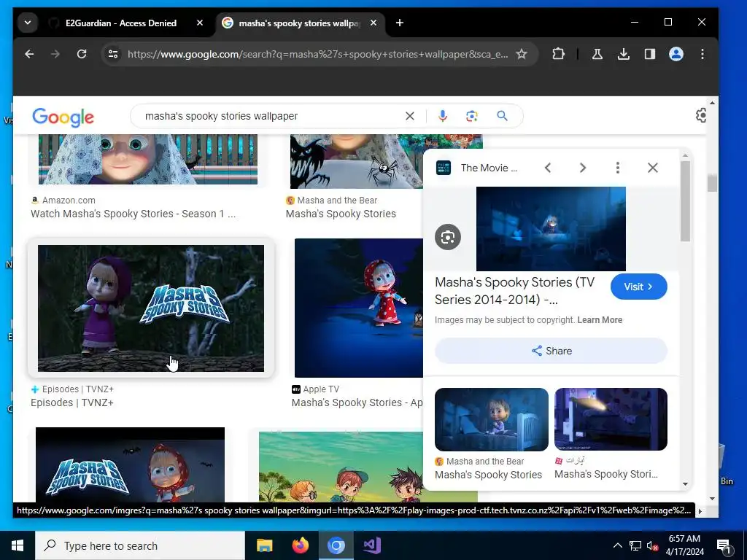
Task: Open main preview image of dark bedroom
Action: click(x=551, y=229)
